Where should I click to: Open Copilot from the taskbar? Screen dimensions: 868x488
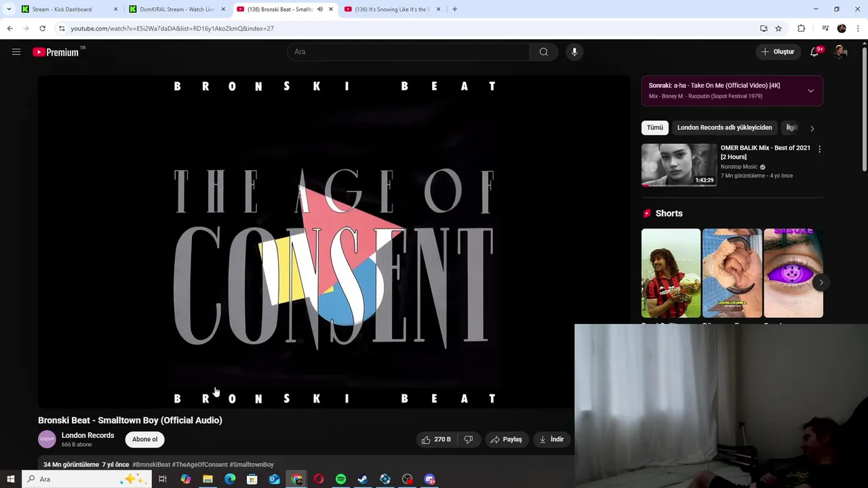[x=186, y=479]
